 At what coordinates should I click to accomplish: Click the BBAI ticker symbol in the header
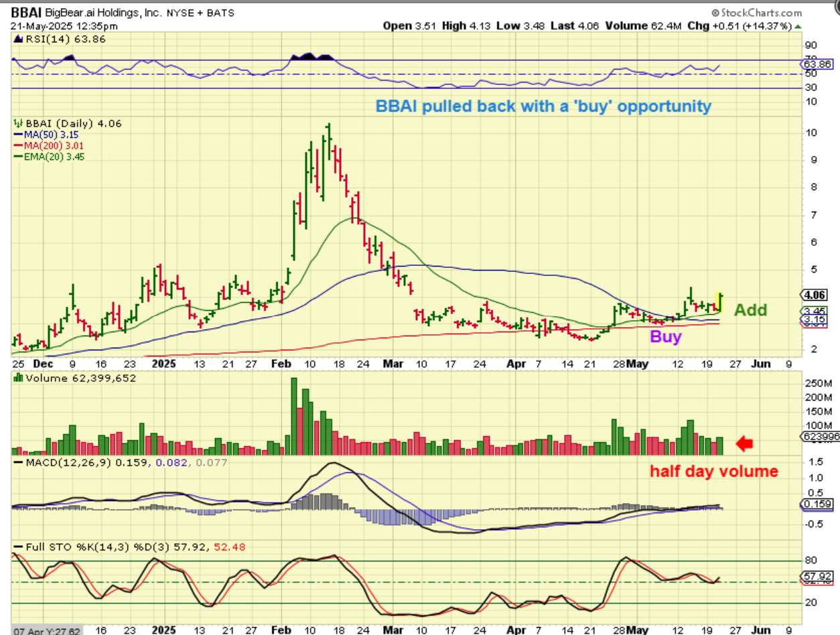coord(26,13)
